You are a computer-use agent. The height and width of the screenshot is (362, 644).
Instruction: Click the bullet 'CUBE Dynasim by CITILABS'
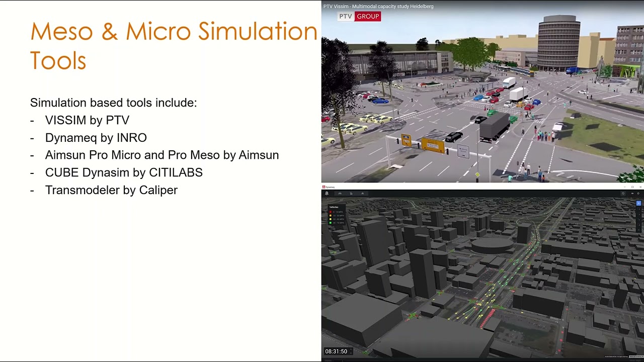[124, 172]
